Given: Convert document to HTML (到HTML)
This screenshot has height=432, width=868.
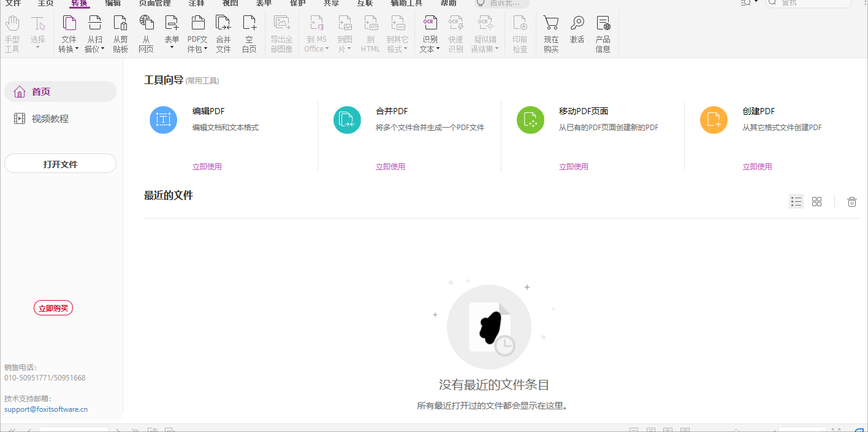Looking at the screenshot, I should click(370, 32).
